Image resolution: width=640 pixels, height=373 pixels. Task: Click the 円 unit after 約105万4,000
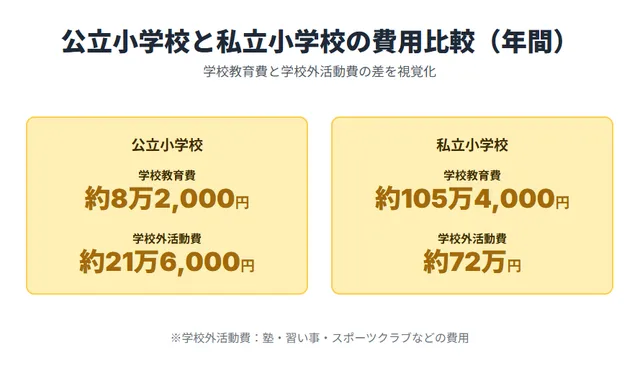562,202
